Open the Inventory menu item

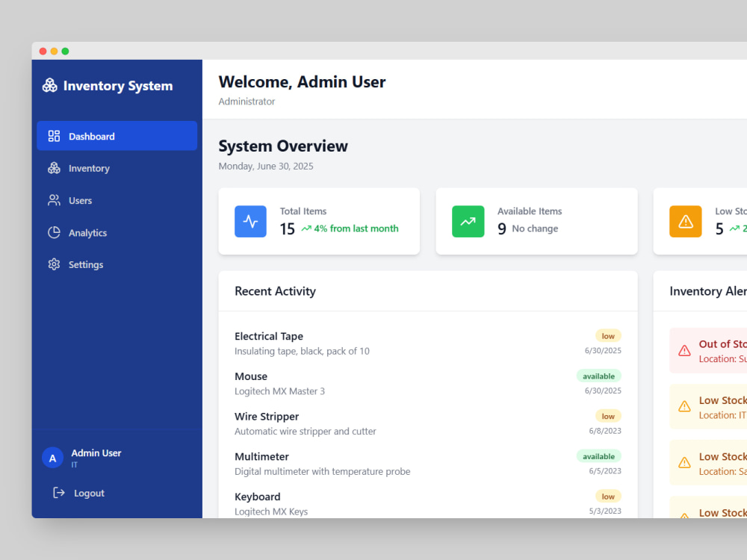pyautogui.click(x=117, y=168)
